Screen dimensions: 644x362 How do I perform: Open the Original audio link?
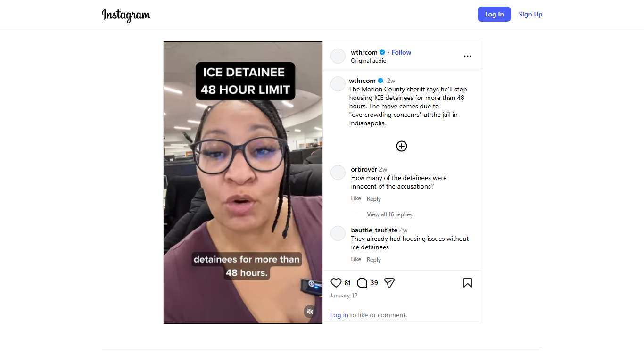(x=369, y=61)
